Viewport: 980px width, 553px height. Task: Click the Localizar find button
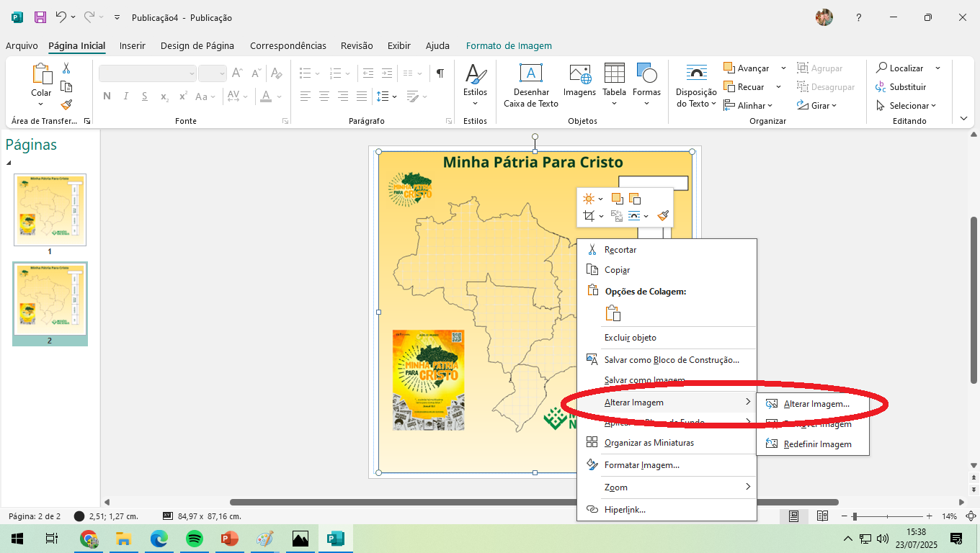coord(899,68)
